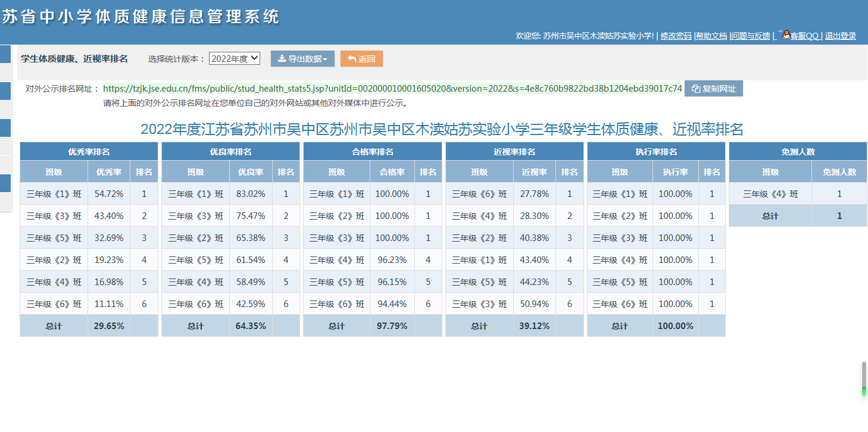Click the 96.15% pass rate cell
868x432 pixels.
click(x=392, y=282)
